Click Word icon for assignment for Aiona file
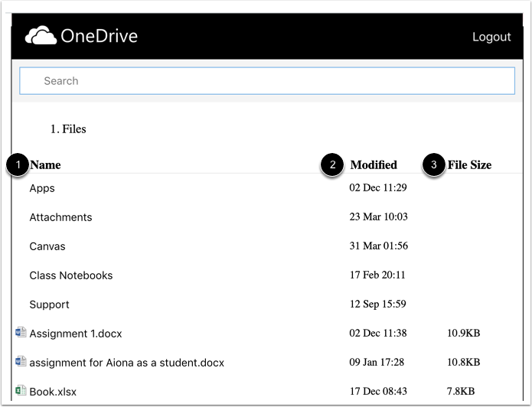The height and width of the screenshot is (407, 532). pyautogui.click(x=21, y=362)
